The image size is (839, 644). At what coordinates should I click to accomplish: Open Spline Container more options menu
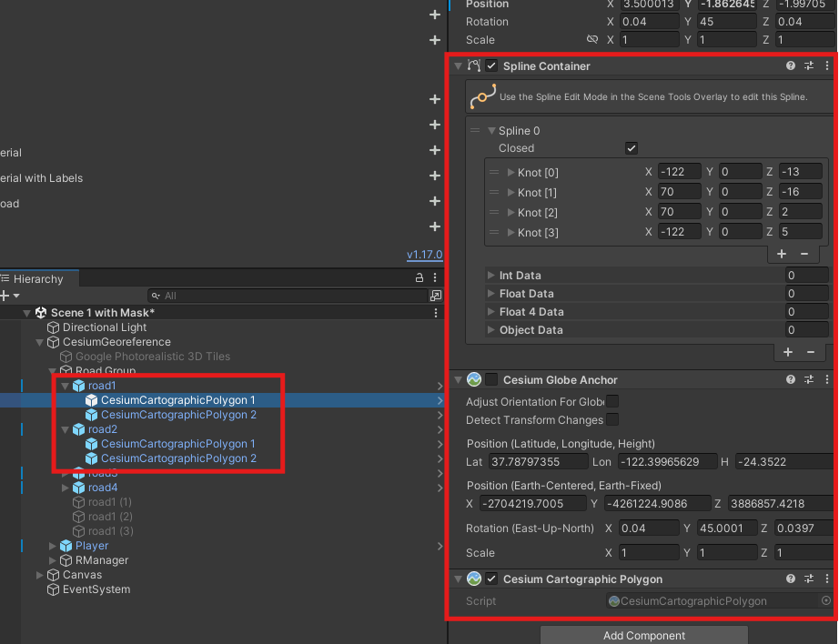pos(826,65)
